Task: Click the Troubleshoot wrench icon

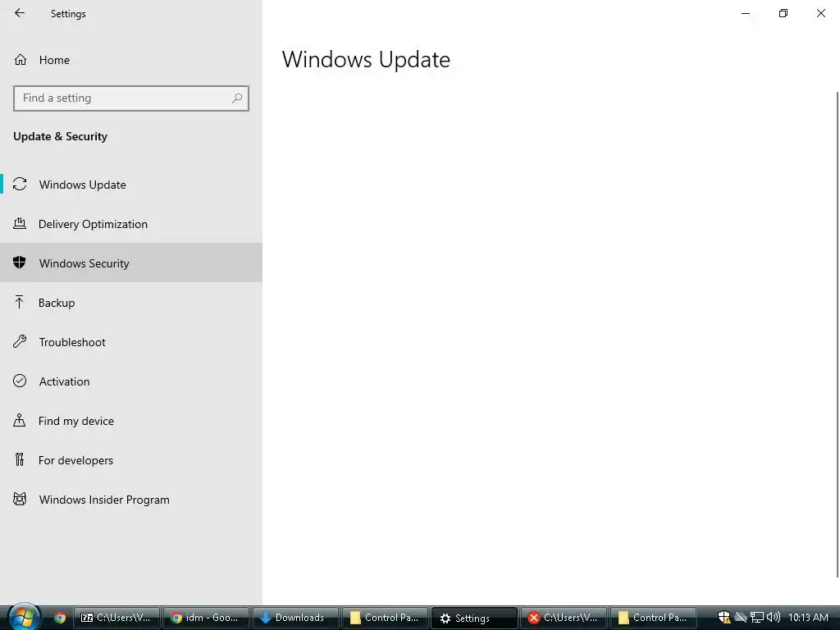Action: [20, 341]
